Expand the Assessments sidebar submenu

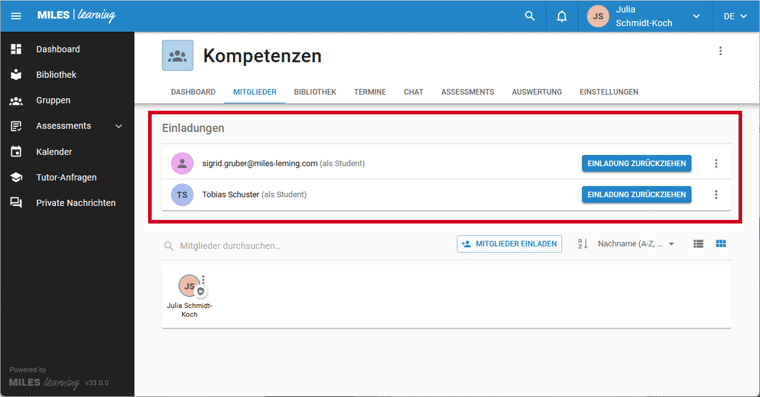[x=119, y=126]
